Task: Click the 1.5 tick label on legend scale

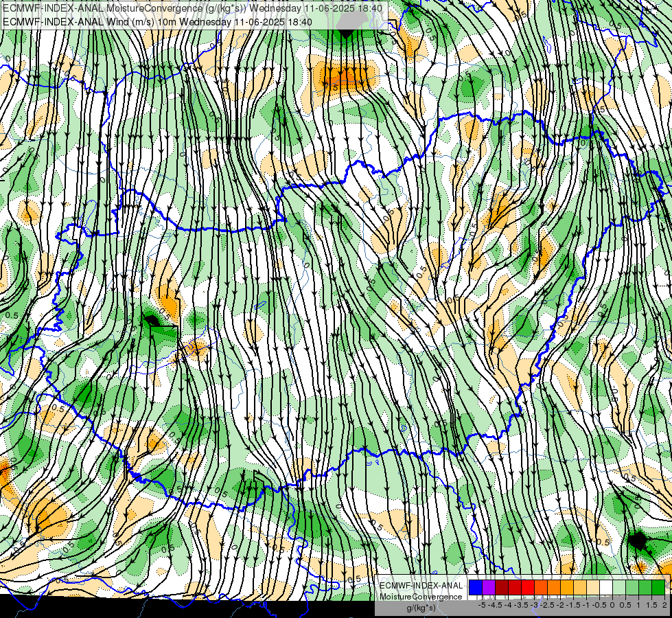Action: [651, 605]
